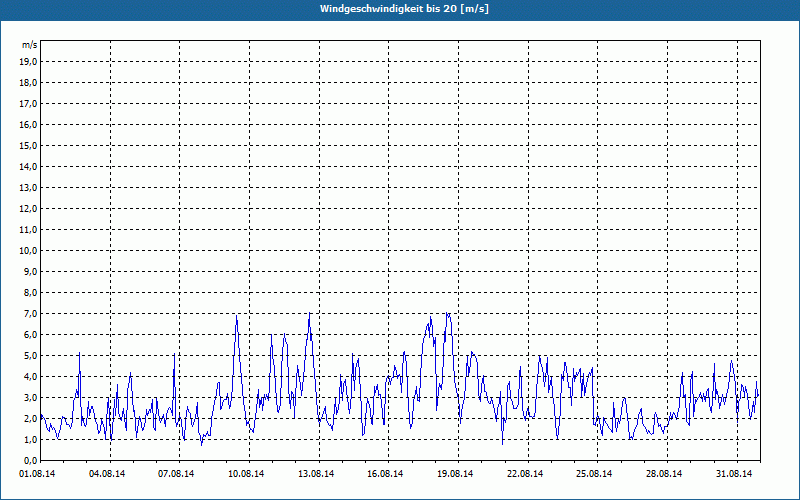Select the 3,0 y-axis label

pyautogui.click(x=30, y=397)
